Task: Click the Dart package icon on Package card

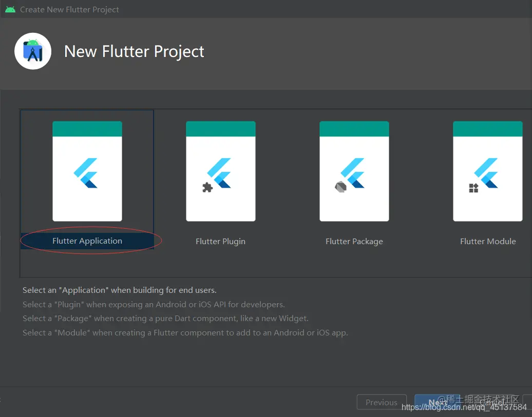Action: pos(340,187)
